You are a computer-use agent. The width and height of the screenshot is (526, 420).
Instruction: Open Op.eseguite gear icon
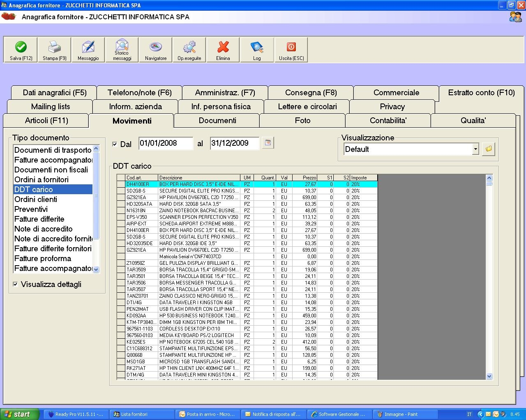[189, 50]
